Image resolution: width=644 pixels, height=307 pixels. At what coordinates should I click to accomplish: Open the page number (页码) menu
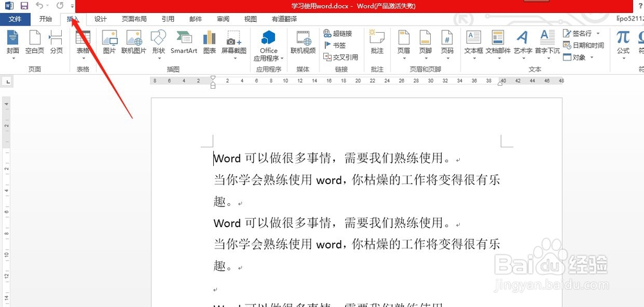click(447, 44)
